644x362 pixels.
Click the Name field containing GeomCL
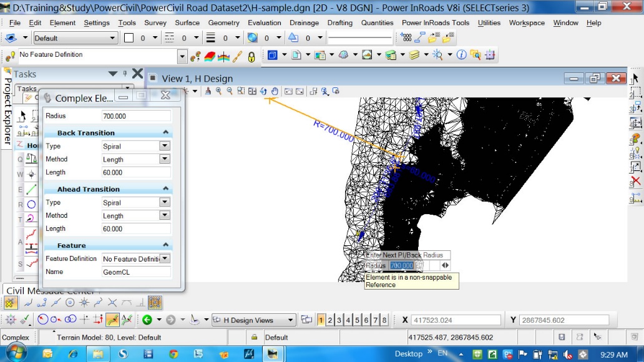[x=136, y=272]
